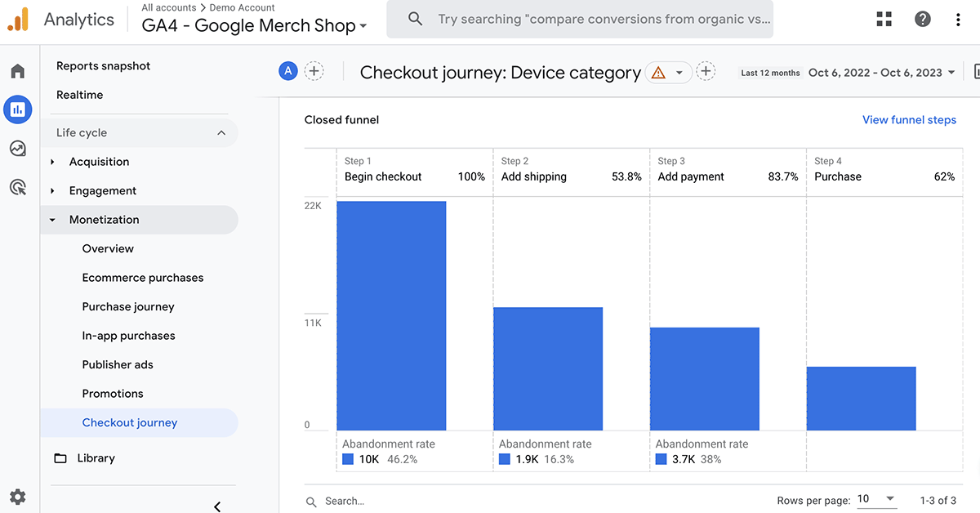Open the date range dropdown
Screen dimensions: 980x513
(x=881, y=73)
